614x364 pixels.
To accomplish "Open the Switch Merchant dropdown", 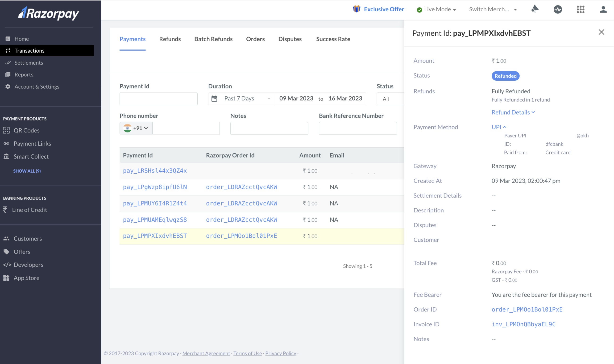I will [x=493, y=9].
